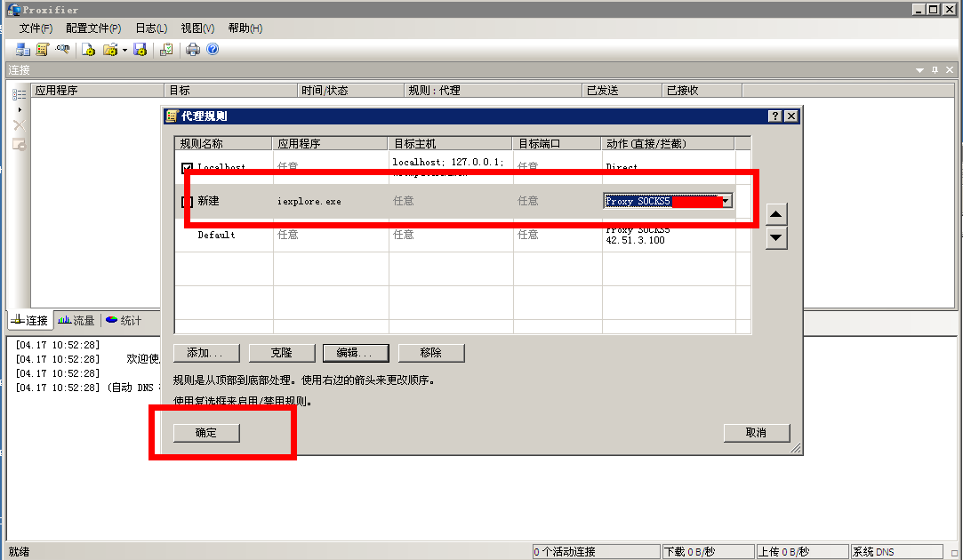The width and height of the screenshot is (963, 560).
Task: Click the 应用程序 column header in rules
Action: pyautogui.click(x=300, y=143)
